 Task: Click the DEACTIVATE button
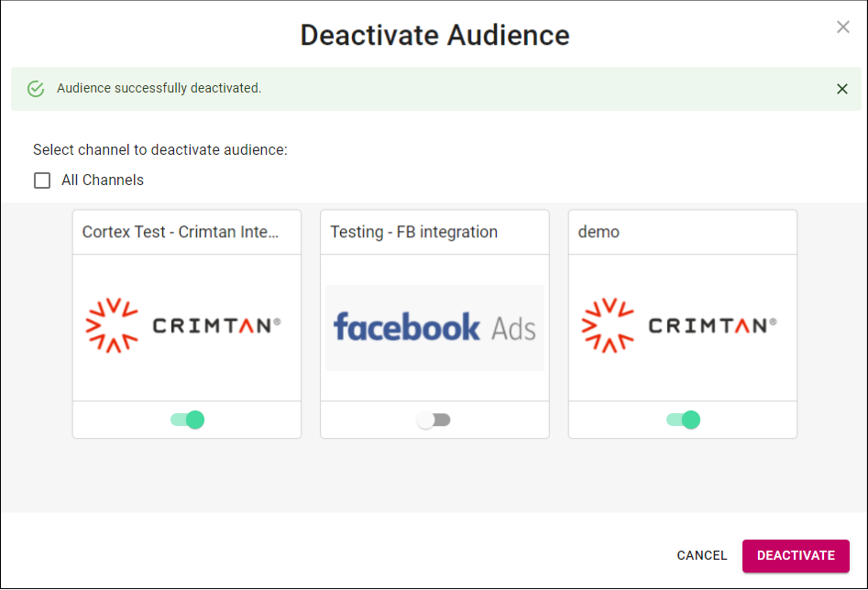point(796,556)
